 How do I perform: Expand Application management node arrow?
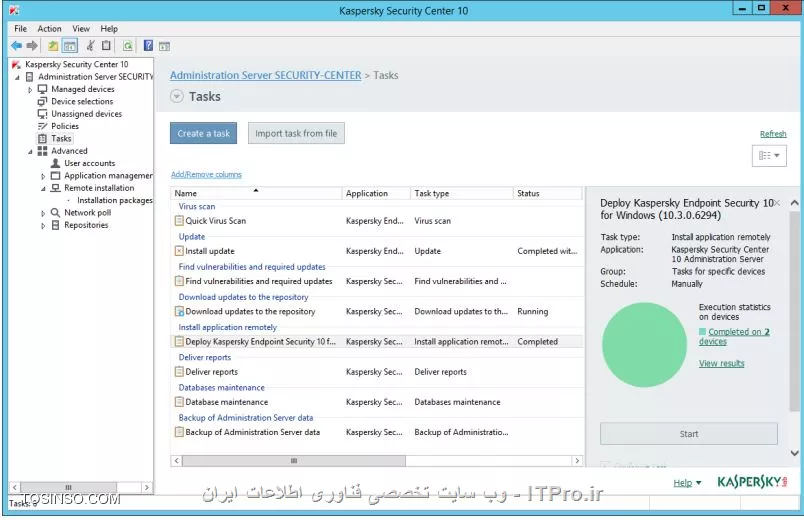coord(43,176)
